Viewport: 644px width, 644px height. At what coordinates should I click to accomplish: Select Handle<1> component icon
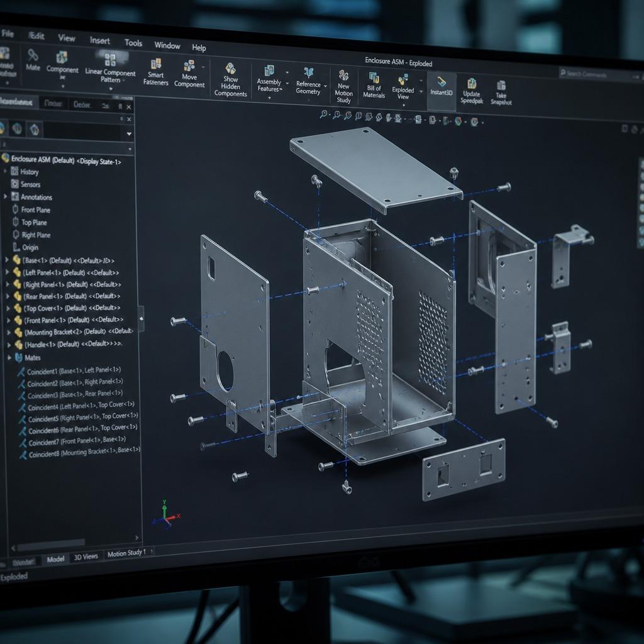(19, 345)
